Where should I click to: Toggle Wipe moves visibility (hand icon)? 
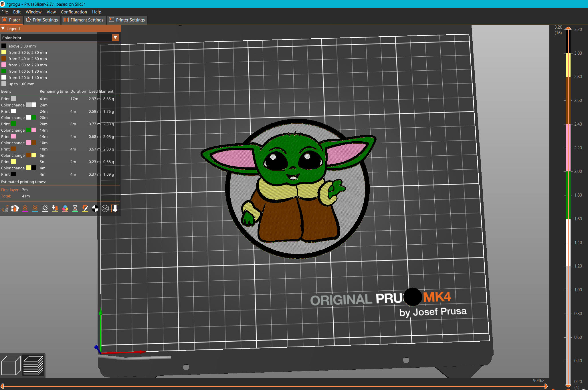[15, 209]
